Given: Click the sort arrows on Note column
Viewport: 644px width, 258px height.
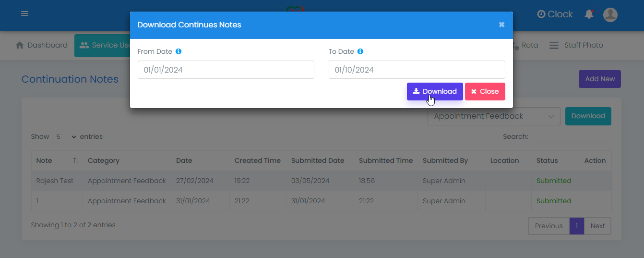Looking at the screenshot, I should [x=76, y=160].
